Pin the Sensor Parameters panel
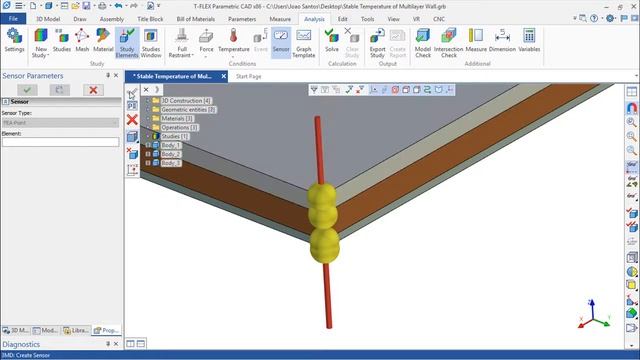 [x=108, y=76]
